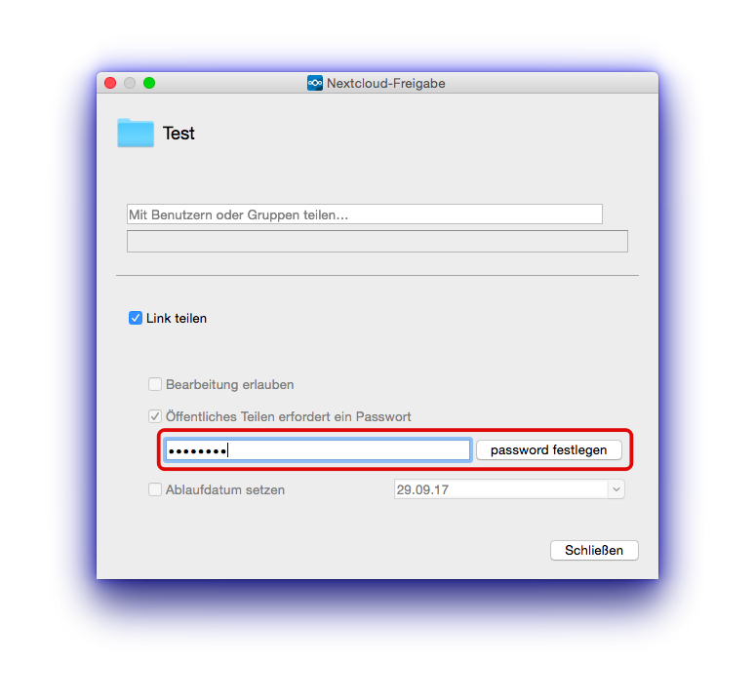Click the empty sharee list box
Viewport: 755px width, 700px height.
[377, 241]
